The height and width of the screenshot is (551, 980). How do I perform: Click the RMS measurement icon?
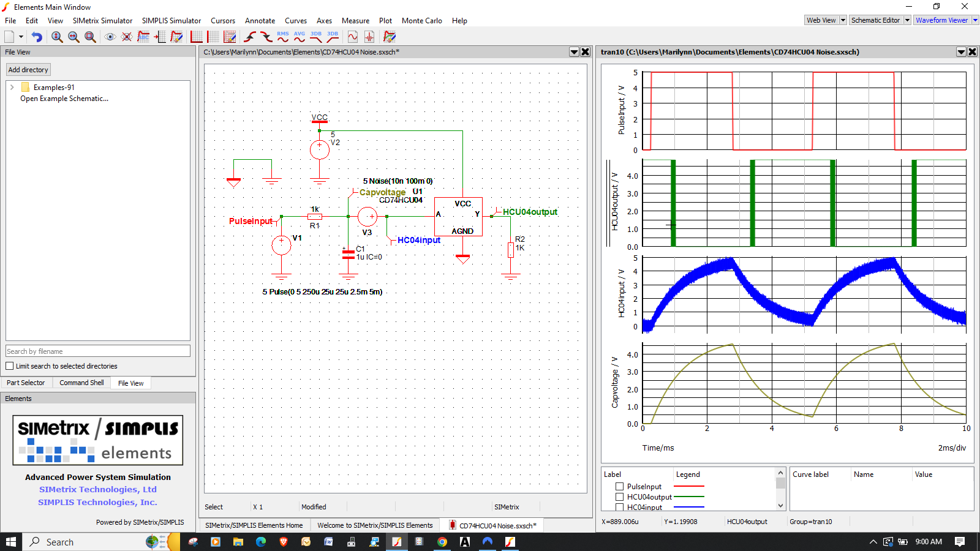[x=283, y=37]
